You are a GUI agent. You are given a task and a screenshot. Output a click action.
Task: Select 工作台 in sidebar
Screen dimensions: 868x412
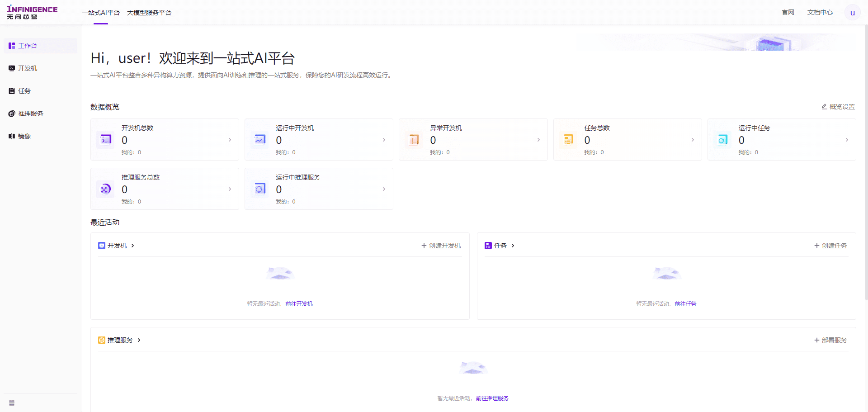click(x=41, y=46)
